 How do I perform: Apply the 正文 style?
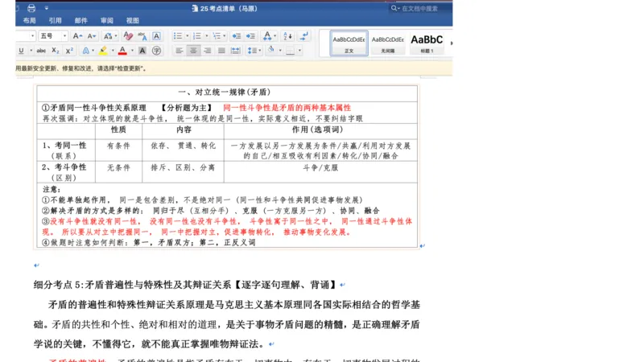click(x=349, y=43)
